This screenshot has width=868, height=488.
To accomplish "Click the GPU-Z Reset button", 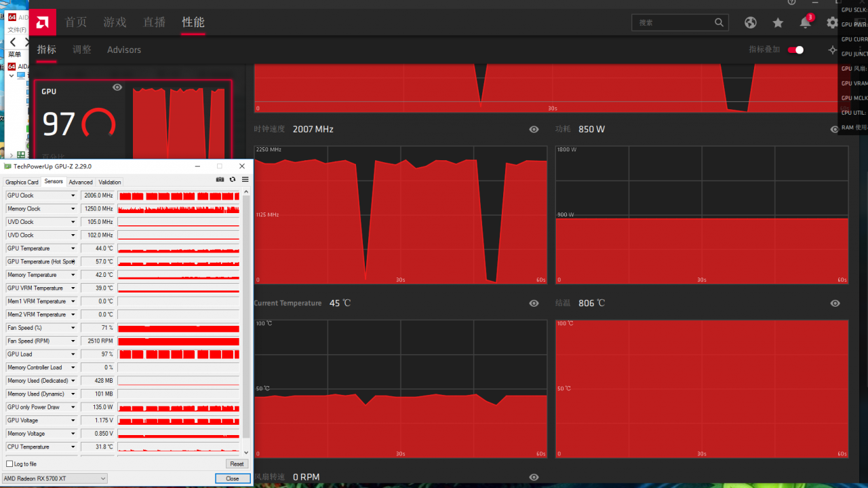I will pos(237,464).
